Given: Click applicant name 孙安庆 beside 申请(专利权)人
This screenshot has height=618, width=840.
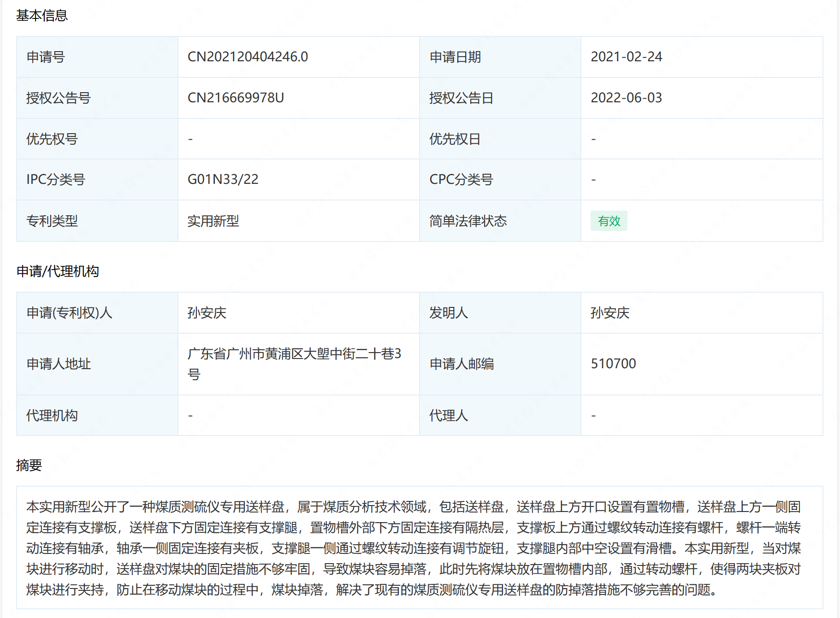Looking at the screenshot, I should click(207, 313).
